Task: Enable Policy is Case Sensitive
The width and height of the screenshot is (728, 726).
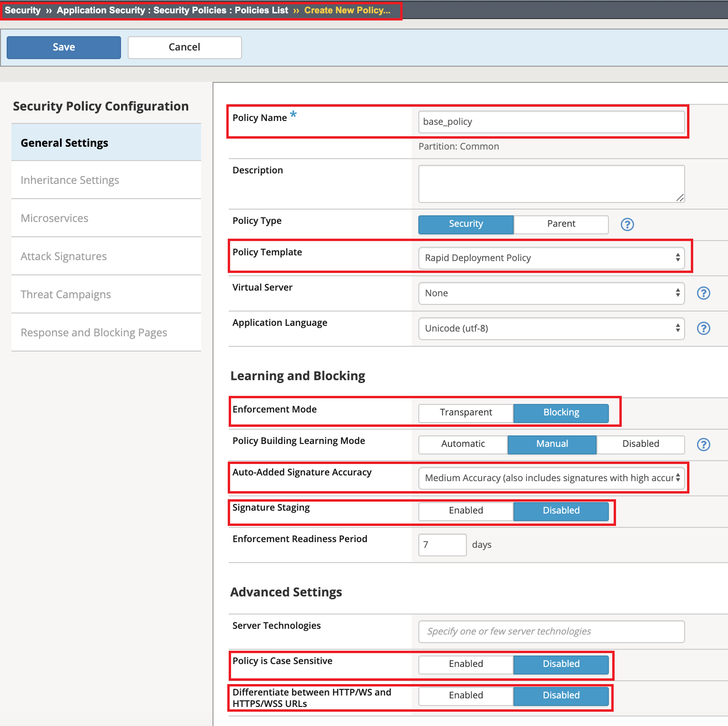Action: pyautogui.click(x=466, y=665)
